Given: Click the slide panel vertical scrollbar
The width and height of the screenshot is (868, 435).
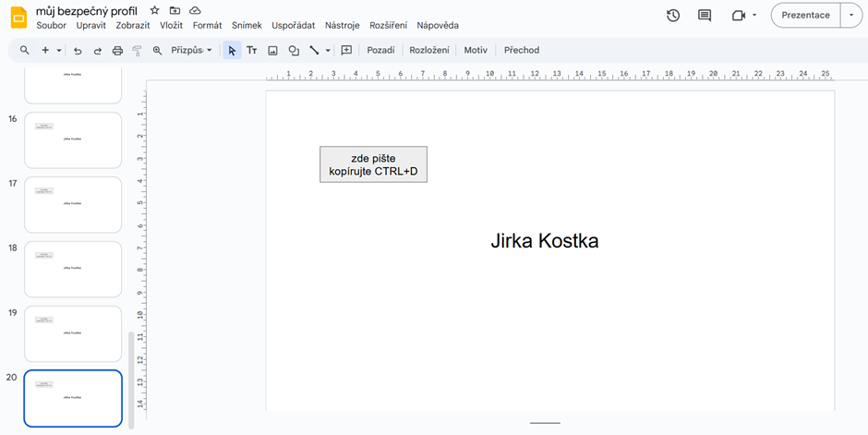Looking at the screenshot, I should [130, 379].
